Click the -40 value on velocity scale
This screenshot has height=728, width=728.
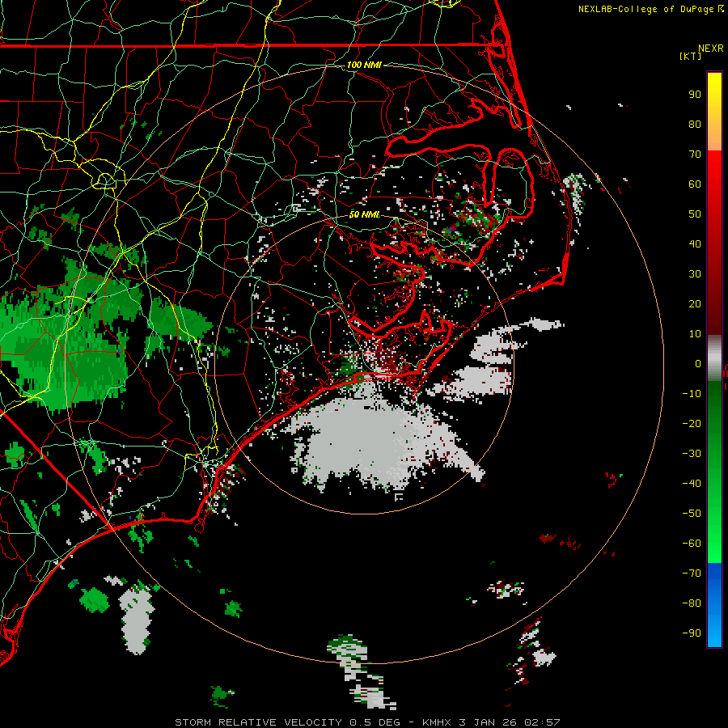click(692, 484)
